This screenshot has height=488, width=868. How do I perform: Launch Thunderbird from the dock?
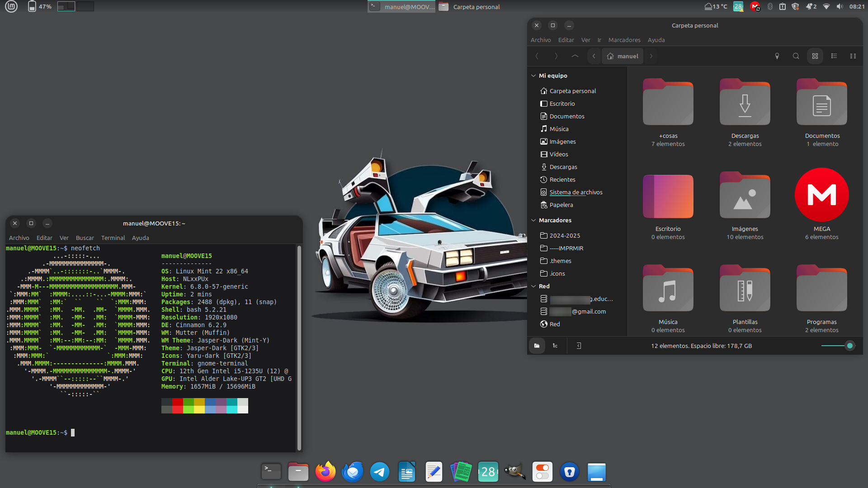(x=353, y=472)
